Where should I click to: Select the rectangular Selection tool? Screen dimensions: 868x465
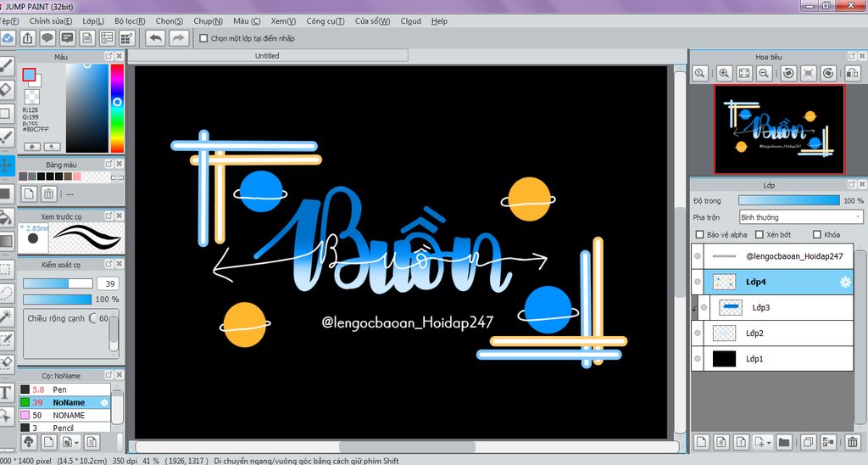6,269
